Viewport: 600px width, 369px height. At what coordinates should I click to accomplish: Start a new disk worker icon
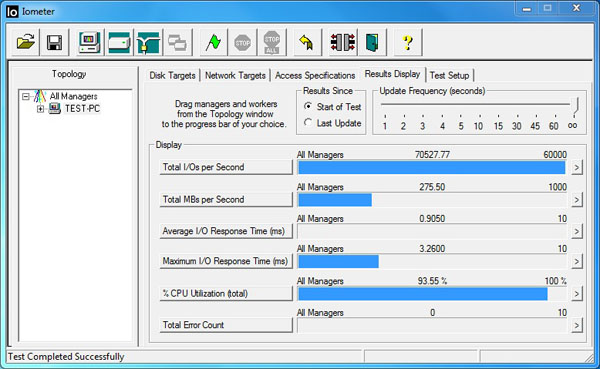point(119,42)
